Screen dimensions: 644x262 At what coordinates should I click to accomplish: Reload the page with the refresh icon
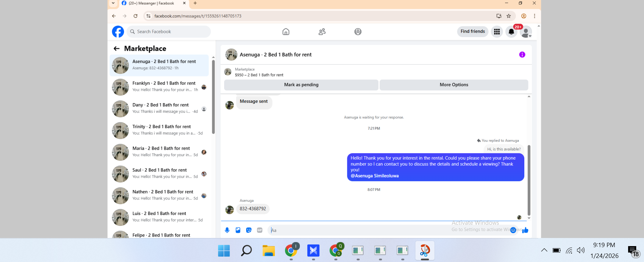[x=136, y=16]
